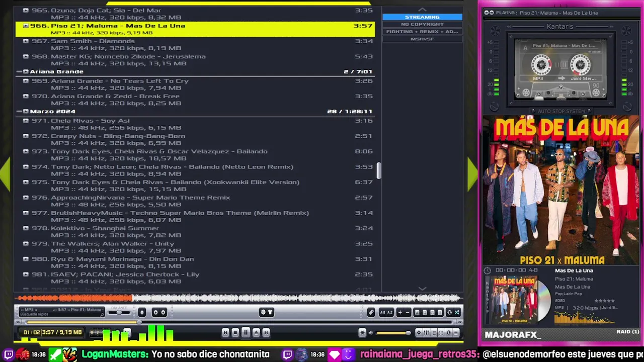Select the FIGHTING + REMIX + AD... tab
Image resolution: width=644 pixels, height=362 pixels.
tap(422, 32)
